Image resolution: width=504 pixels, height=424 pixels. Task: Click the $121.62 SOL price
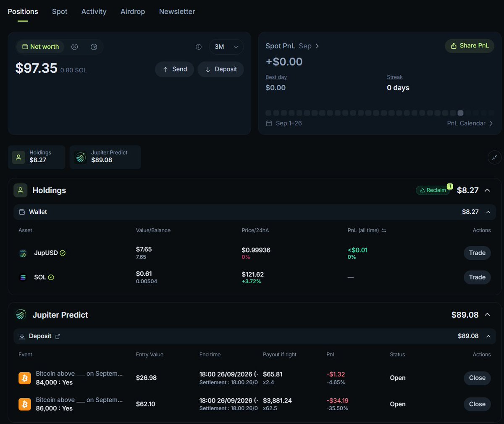click(252, 274)
